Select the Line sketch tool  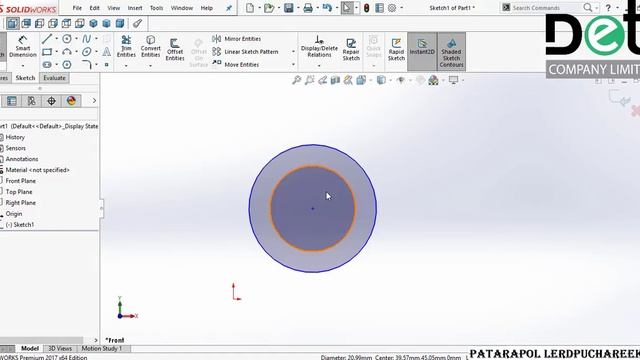click(47, 39)
